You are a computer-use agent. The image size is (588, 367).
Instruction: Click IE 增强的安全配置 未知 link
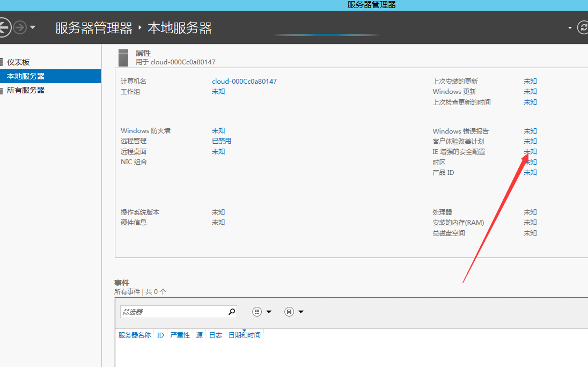[530, 151]
